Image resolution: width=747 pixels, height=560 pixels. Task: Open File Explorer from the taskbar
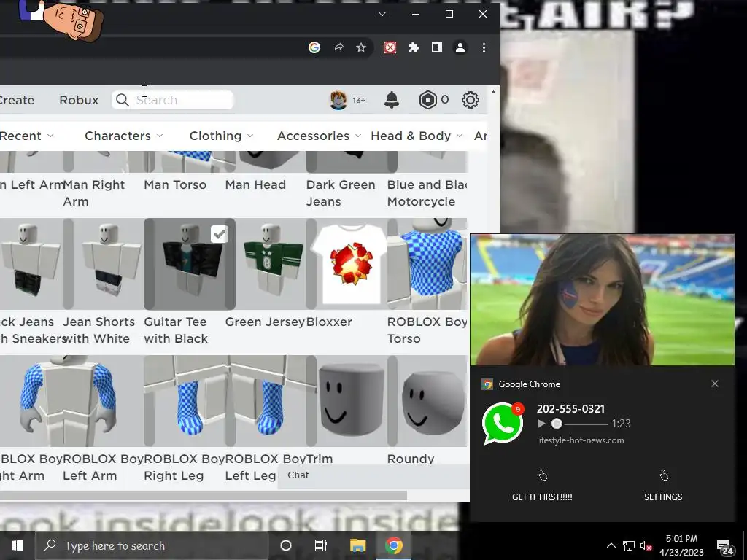(357, 545)
